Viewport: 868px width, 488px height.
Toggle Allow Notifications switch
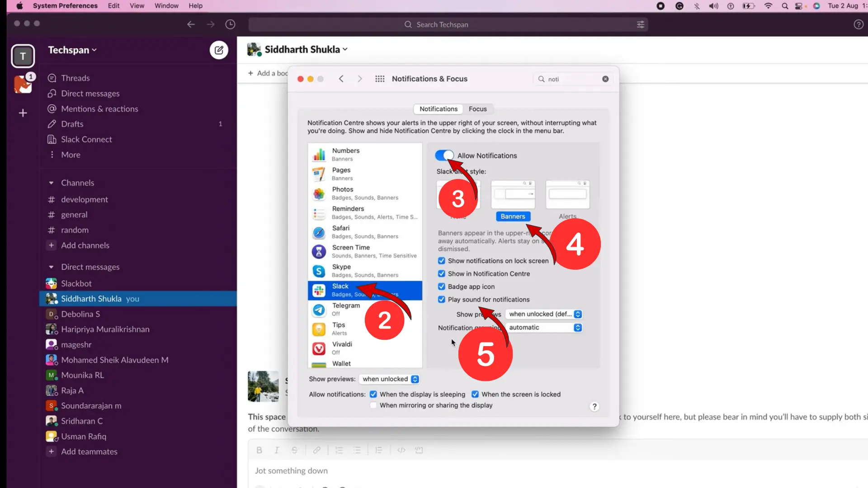[x=444, y=155]
